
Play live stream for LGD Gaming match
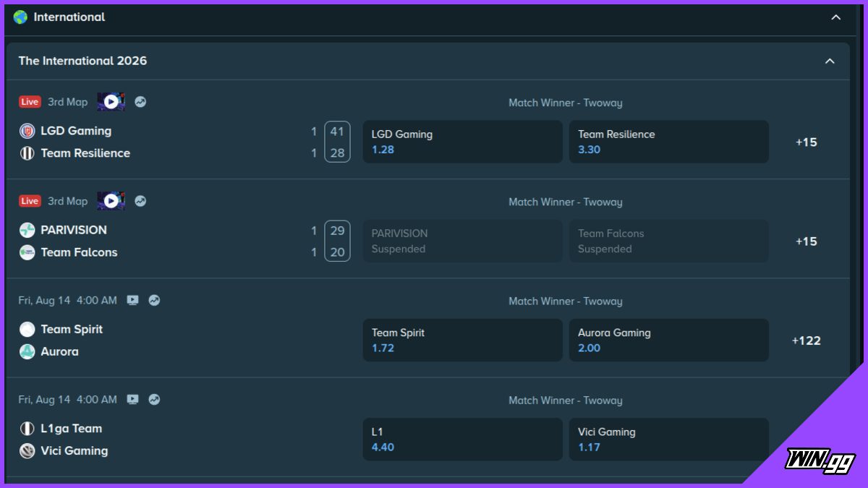tap(111, 102)
